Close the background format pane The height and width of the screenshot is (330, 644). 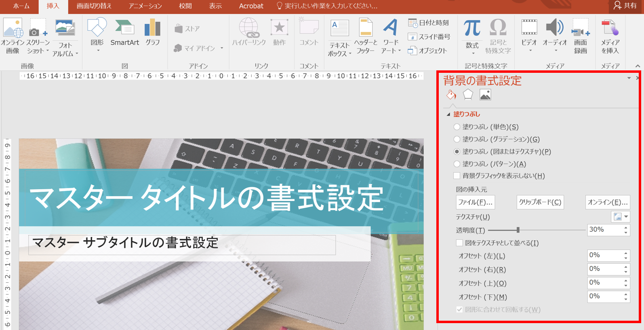point(638,78)
